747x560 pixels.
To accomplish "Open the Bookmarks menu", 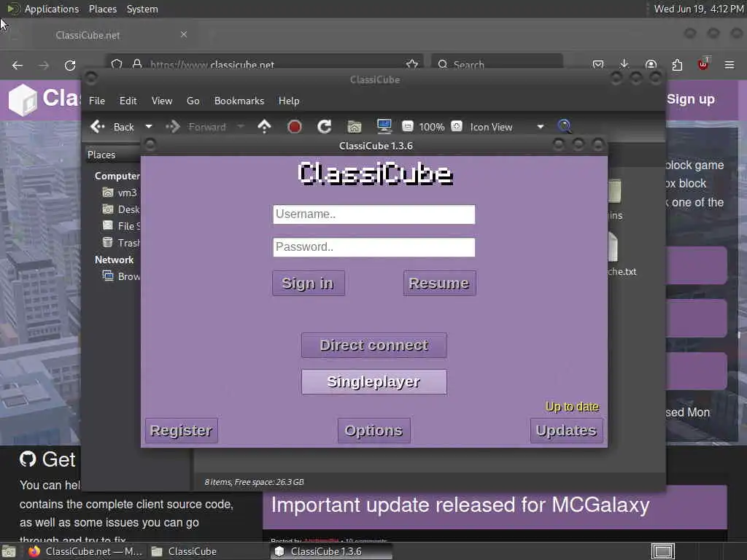I will click(x=239, y=101).
